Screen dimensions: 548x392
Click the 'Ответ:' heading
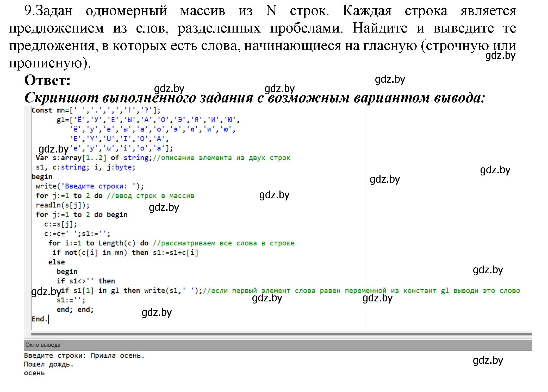47,80
